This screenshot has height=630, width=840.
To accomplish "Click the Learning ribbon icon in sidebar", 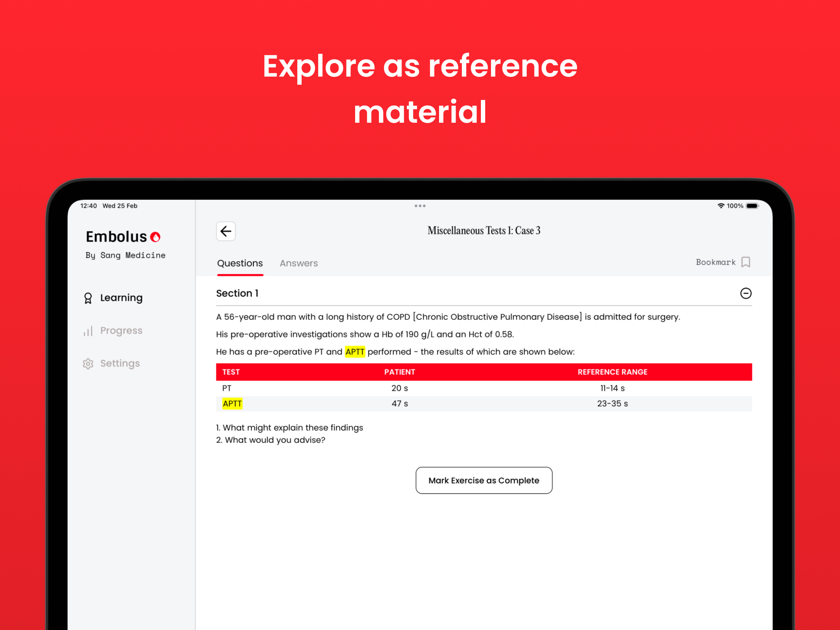I will click(88, 298).
